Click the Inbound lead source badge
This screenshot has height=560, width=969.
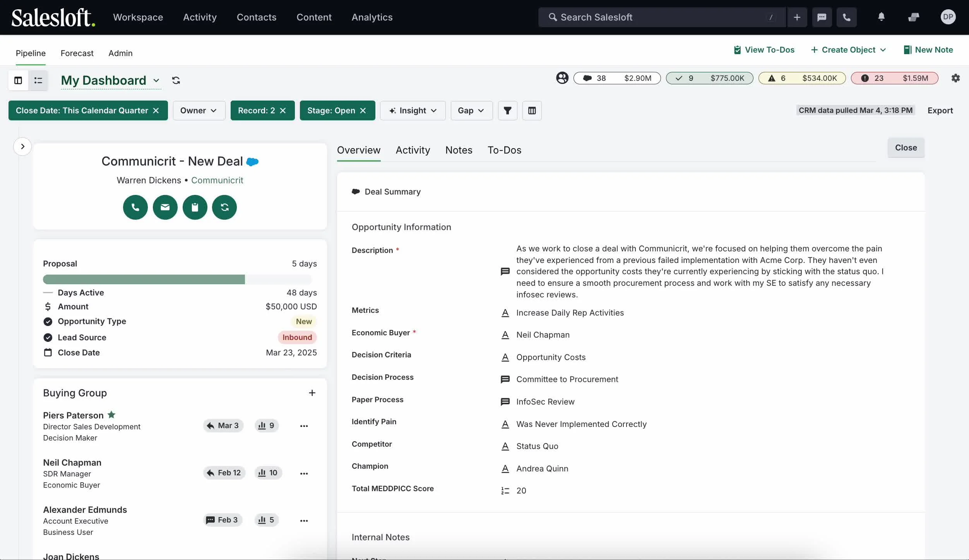click(x=297, y=337)
